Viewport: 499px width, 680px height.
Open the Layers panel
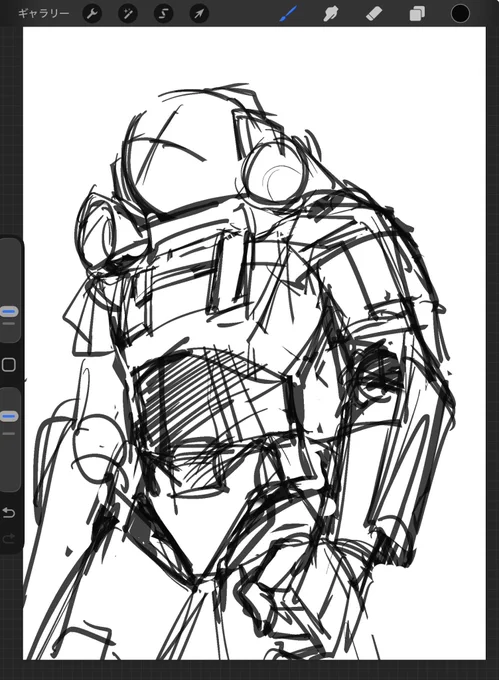coord(417,13)
